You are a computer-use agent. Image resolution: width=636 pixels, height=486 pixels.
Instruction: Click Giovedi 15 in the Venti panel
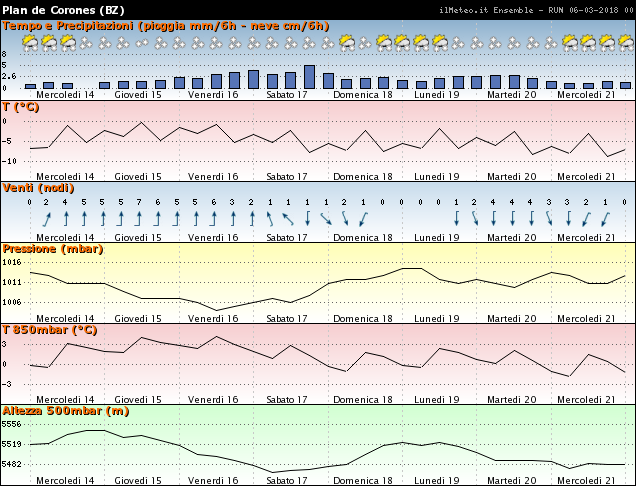(x=138, y=237)
